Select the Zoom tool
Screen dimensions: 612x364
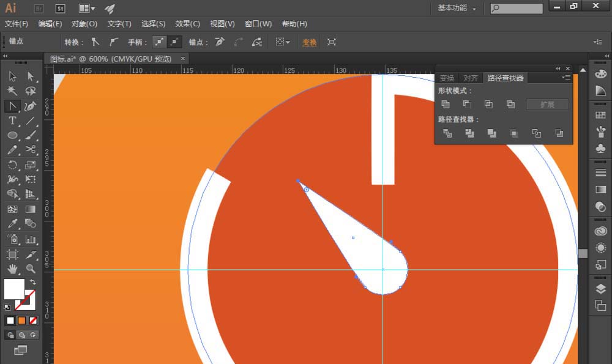(x=31, y=269)
